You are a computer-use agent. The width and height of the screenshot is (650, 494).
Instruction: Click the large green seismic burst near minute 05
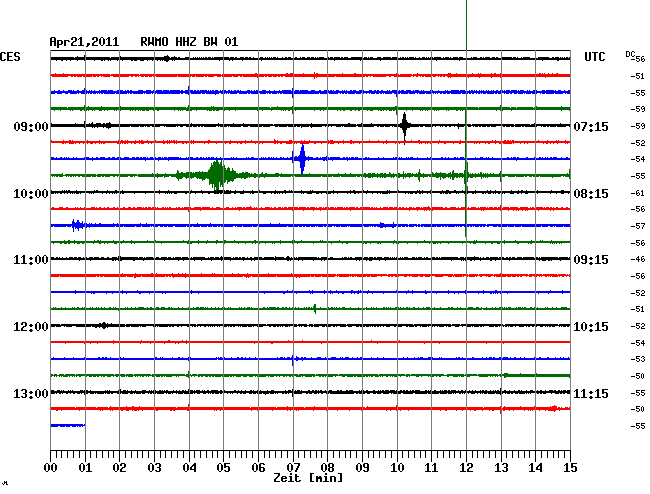coord(217,175)
